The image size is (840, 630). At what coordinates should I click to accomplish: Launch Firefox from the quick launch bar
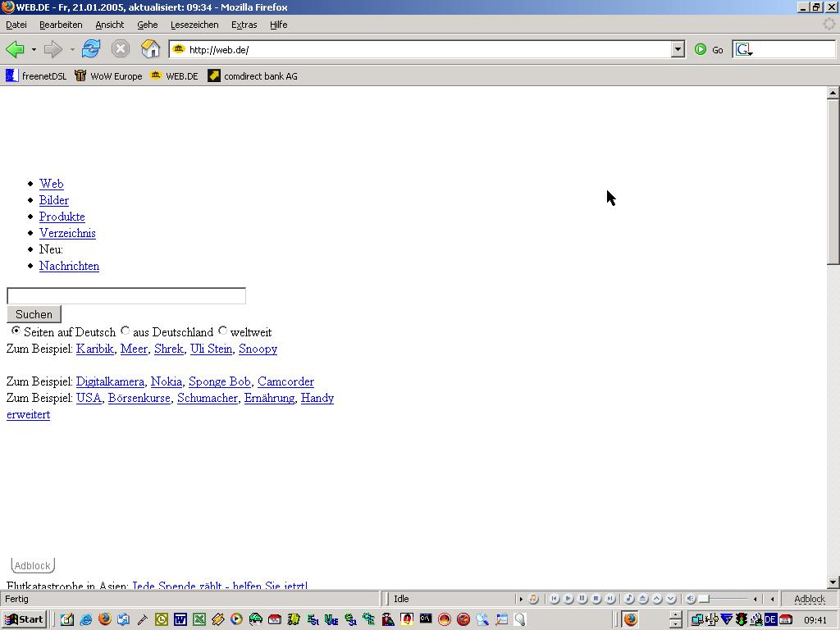click(105, 619)
